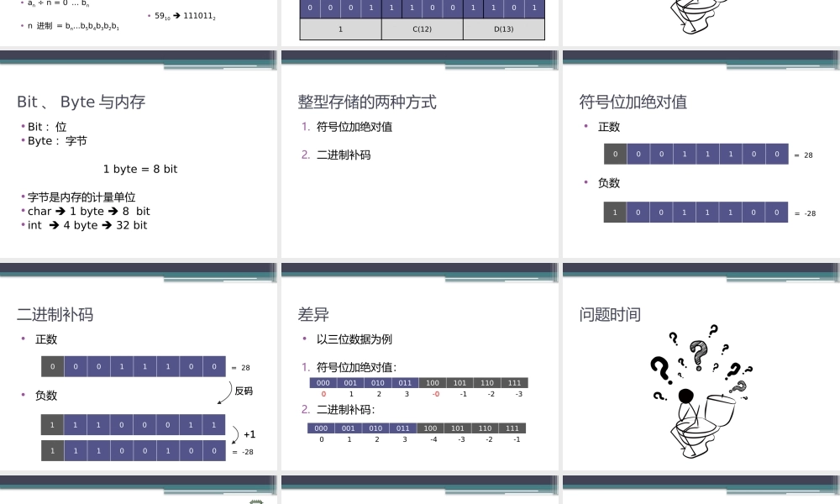Select the leading 0 bit of the 正数 row
The width and height of the screenshot is (840, 504).
coord(615,154)
